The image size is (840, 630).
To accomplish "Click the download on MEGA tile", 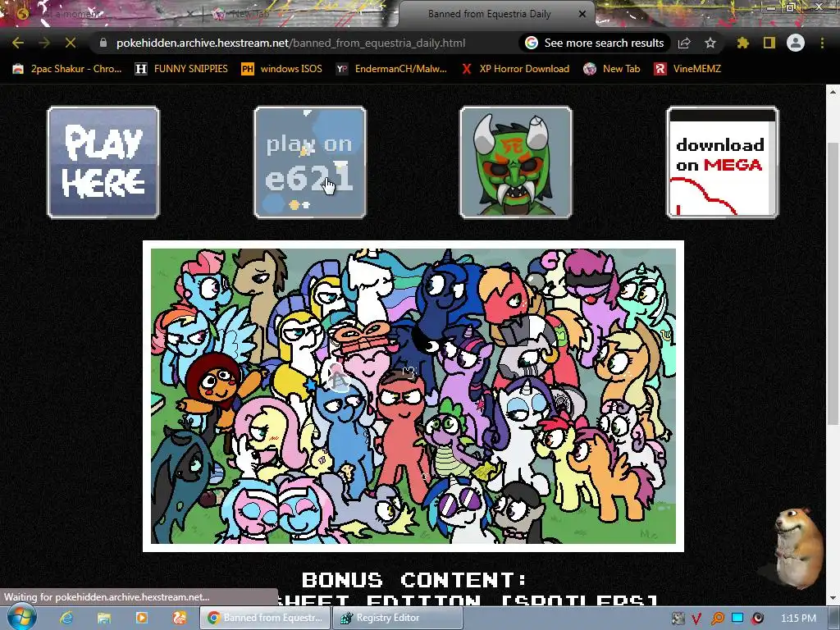I will pyautogui.click(x=722, y=162).
